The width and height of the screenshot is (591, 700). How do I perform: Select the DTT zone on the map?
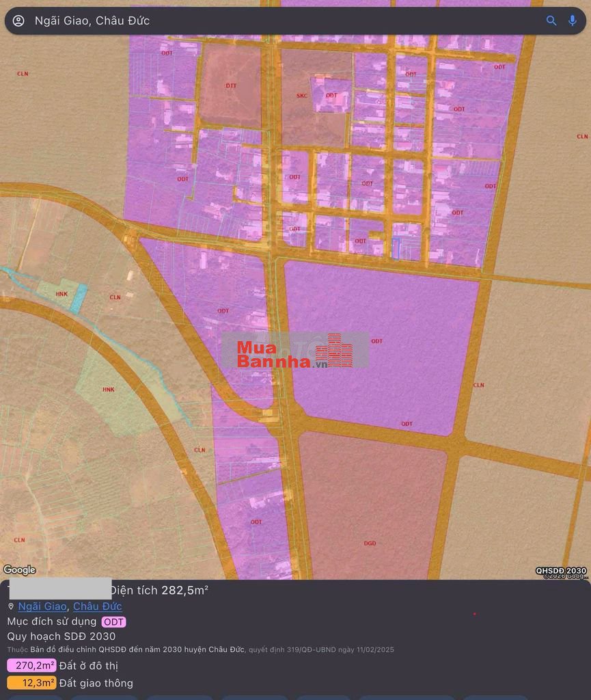pos(231,86)
